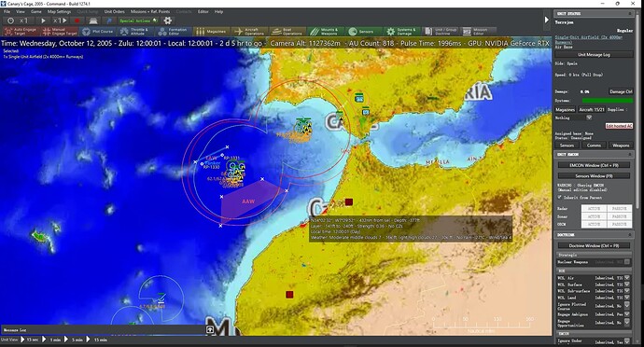644x347 pixels.
Task: Open the Single-Unit Airfield link
Action: coord(589,39)
